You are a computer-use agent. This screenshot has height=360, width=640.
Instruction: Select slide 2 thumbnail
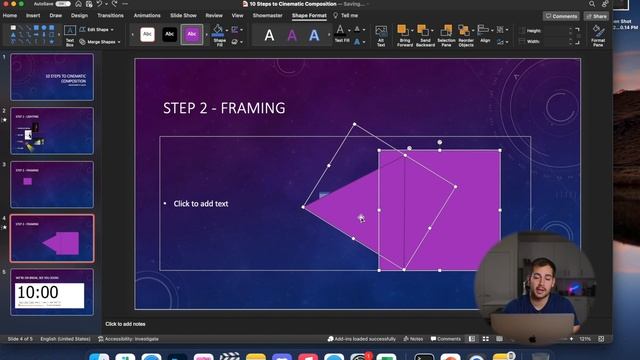(52, 131)
